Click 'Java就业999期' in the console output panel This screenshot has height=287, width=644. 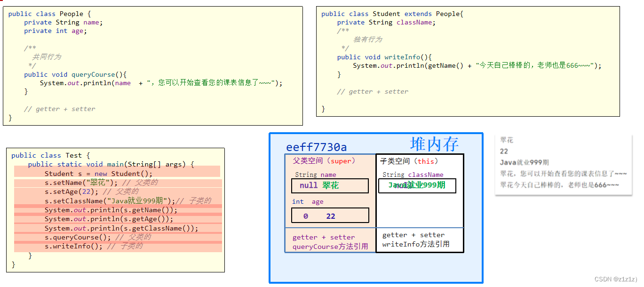[x=525, y=162]
